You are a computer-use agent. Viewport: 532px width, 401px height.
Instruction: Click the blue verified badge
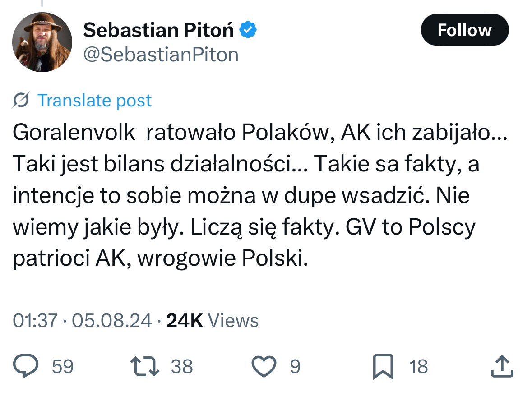(248, 30)
